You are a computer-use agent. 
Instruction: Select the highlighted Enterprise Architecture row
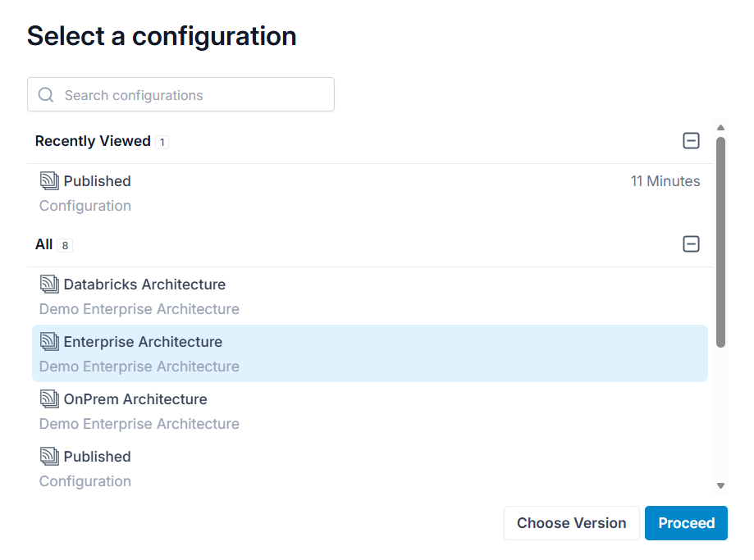point(370,353)
